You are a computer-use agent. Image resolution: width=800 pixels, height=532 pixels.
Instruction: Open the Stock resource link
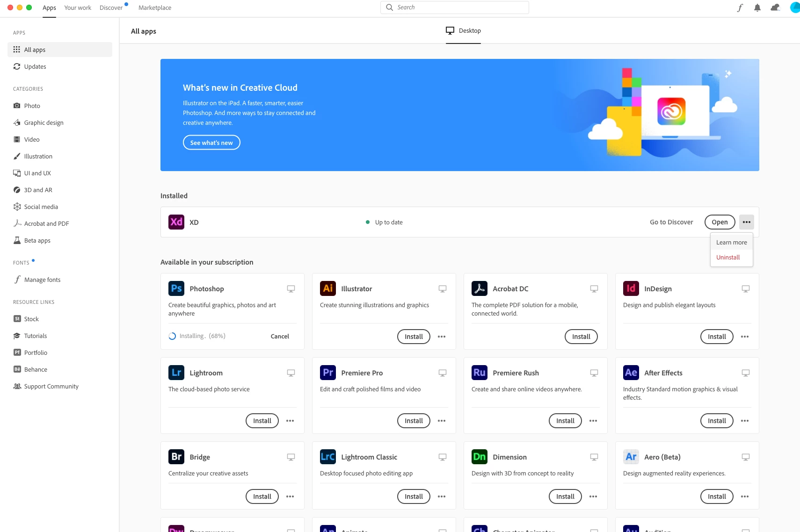click(60, 319)
